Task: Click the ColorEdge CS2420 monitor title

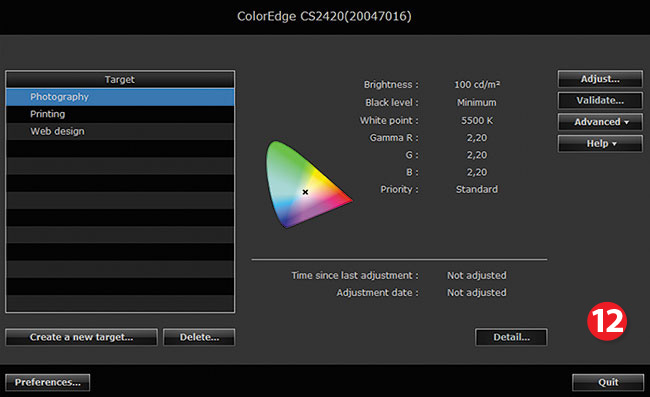Action: point(324,16)
